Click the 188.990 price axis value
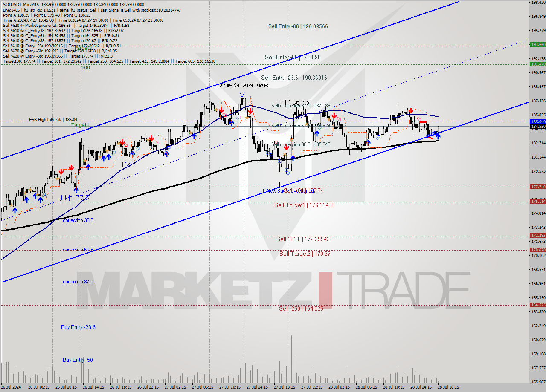Screen dimensions: 546x392 click(x=538, y=87)
